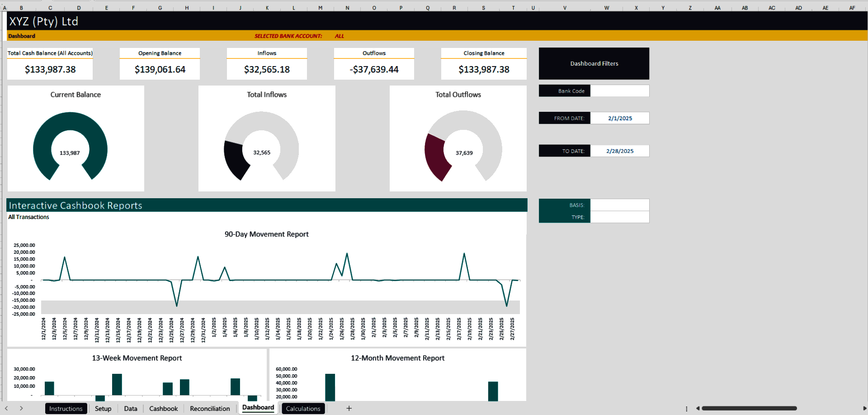Click the TO DATE field showing 2/28/2025

620,151
